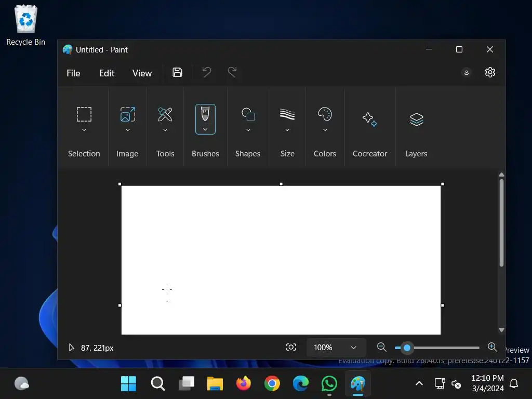Open the notification bell
The height and width of the screenshot is (399, 532).
514,384
